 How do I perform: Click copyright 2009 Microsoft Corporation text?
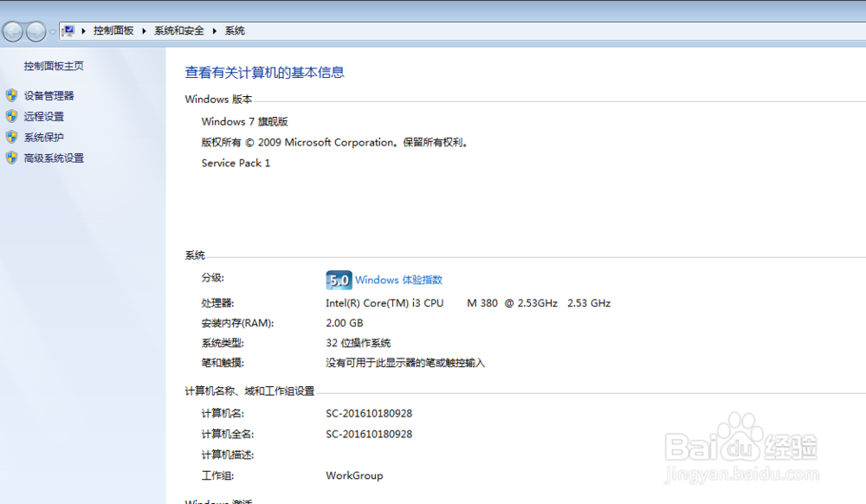click(335, 142)
